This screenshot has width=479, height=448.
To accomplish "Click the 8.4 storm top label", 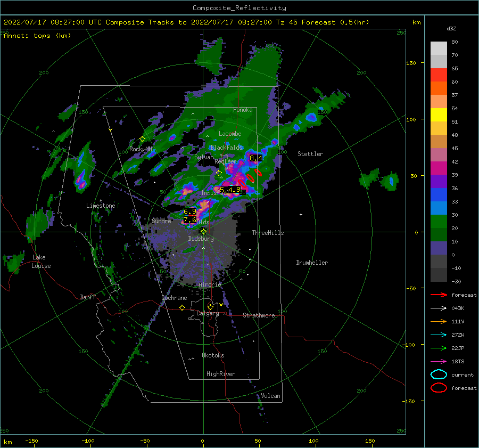I will pos(255,158).
